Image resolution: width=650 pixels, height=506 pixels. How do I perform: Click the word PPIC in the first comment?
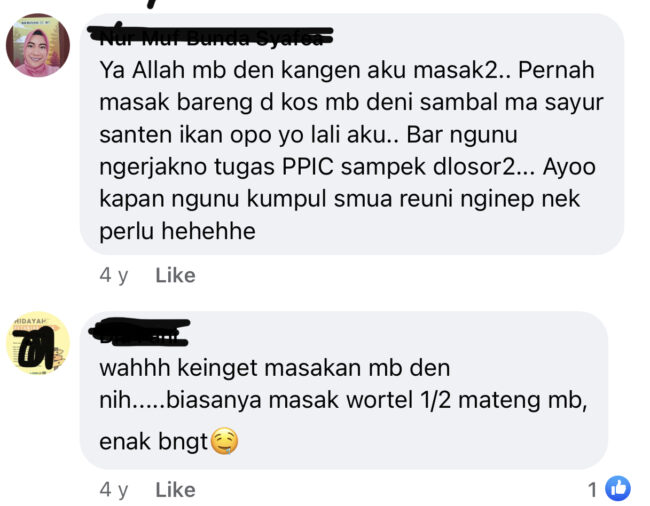pos(308,167)
